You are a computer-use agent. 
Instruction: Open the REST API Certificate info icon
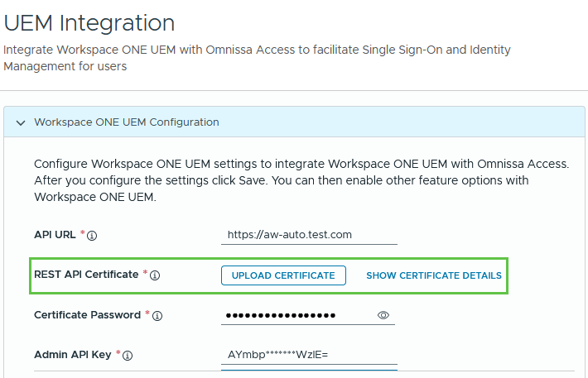tap(155, 275)
